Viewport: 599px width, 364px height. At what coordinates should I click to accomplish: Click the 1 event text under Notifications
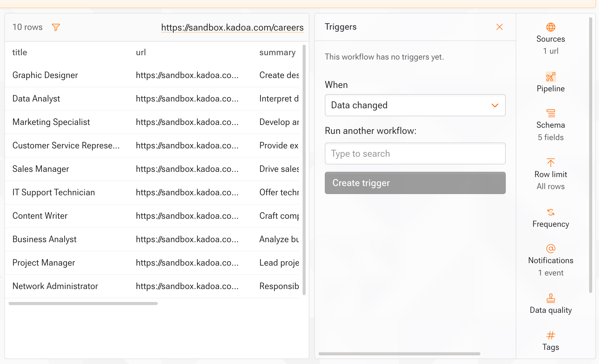pyautogui.click(x=551, y=273)
